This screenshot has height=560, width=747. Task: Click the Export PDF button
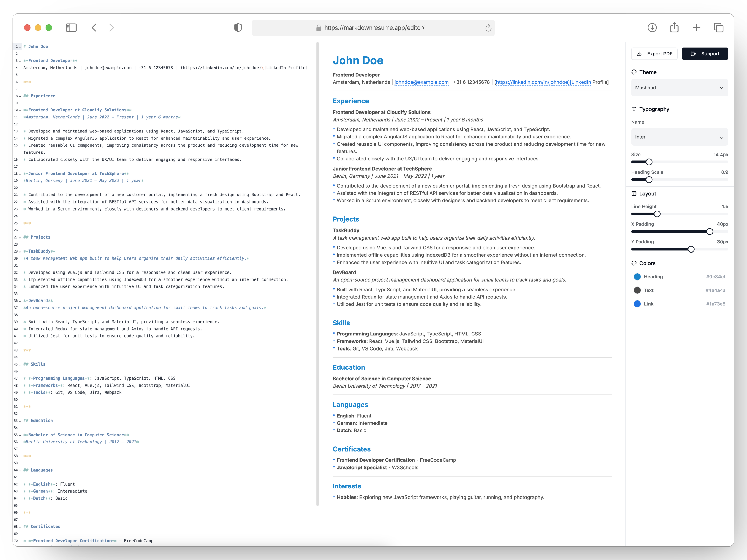pyautogui.click(x=654, y=54)
